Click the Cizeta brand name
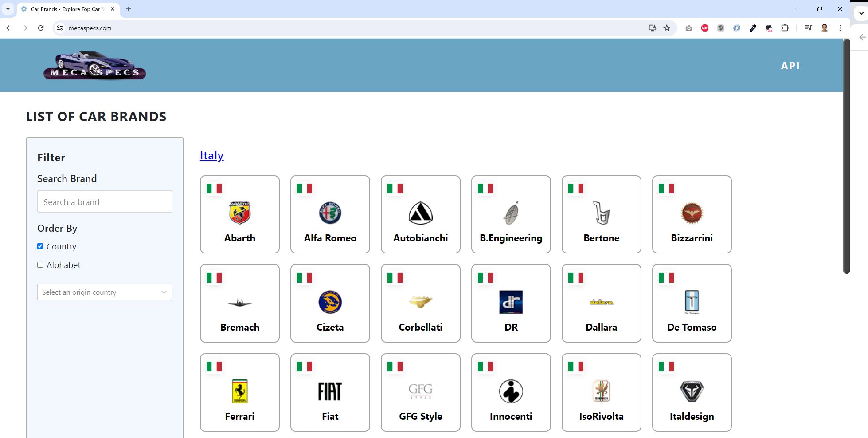Image resolution: width=868 pixels, height=438 pixels. (330, 327)
